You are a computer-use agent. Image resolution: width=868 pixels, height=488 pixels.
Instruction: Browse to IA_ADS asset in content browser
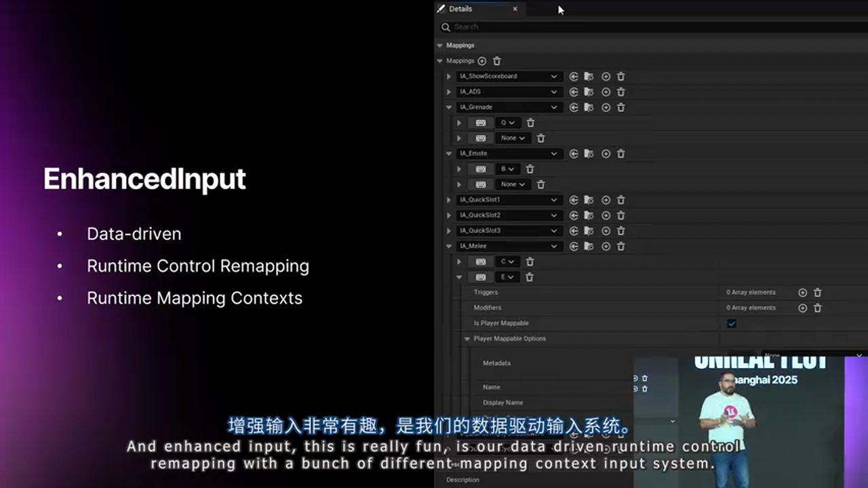click(x=589, y=92)
